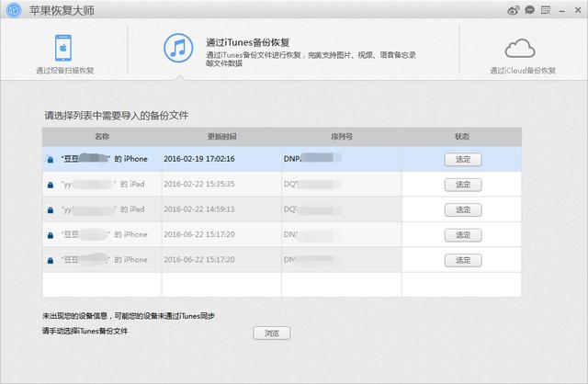The height and width of the screenshot is (384, 588).
Task: Click lock icon on last iPhone backup row
Action: [51, 260]
